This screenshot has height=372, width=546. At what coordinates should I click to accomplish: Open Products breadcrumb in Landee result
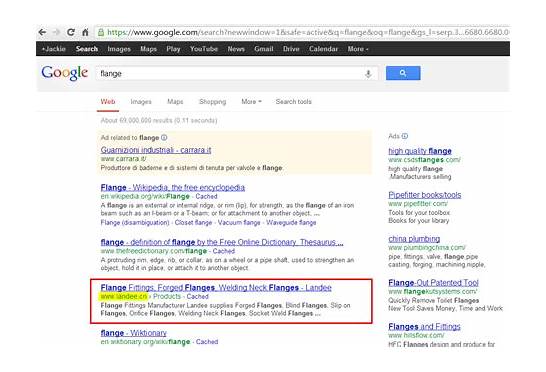pos(167,296)
